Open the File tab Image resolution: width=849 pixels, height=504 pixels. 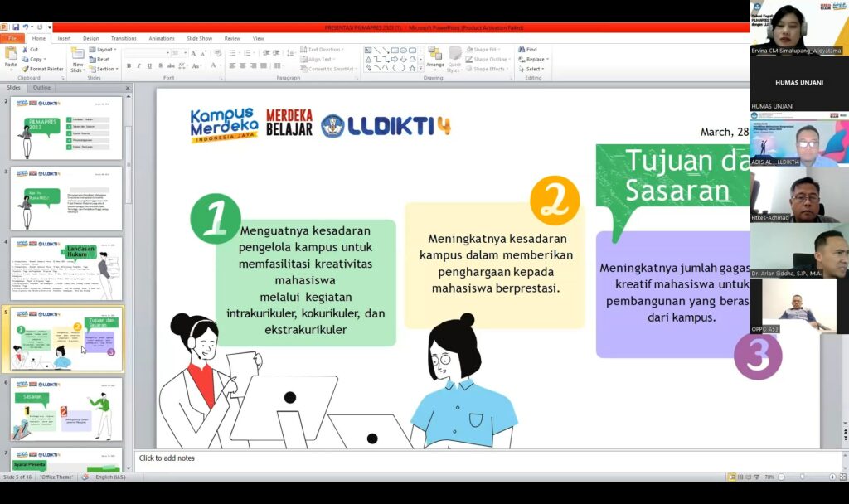(x=12, y=38)
